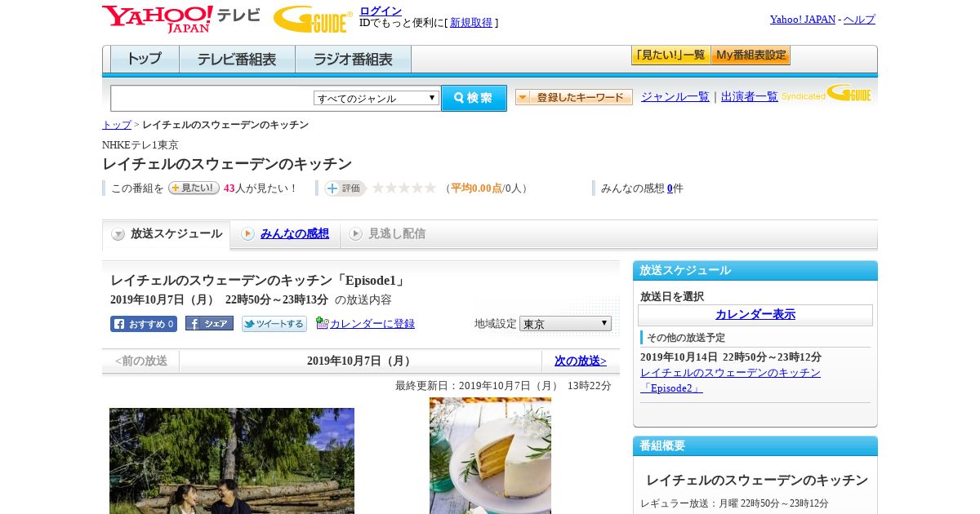This screenshot has width=980, height=514.
Task: Click the rating stars row
Action: (x=403, y=188)
